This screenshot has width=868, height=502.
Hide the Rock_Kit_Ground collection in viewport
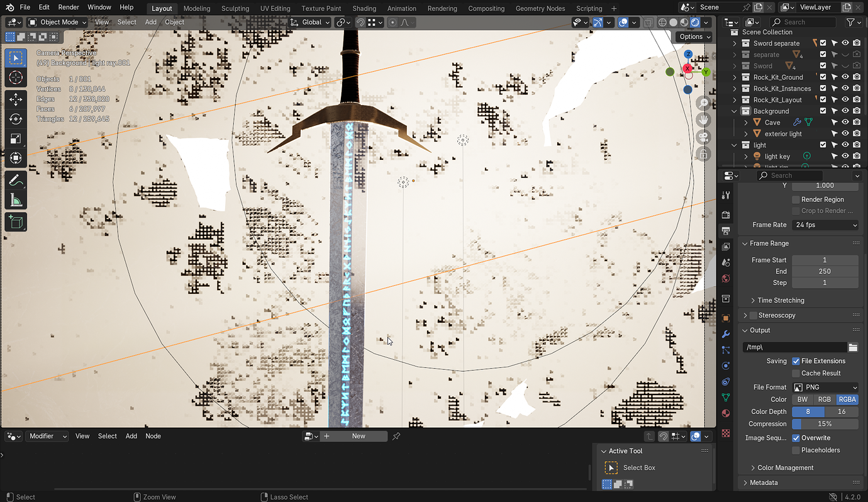pos(845,77)
